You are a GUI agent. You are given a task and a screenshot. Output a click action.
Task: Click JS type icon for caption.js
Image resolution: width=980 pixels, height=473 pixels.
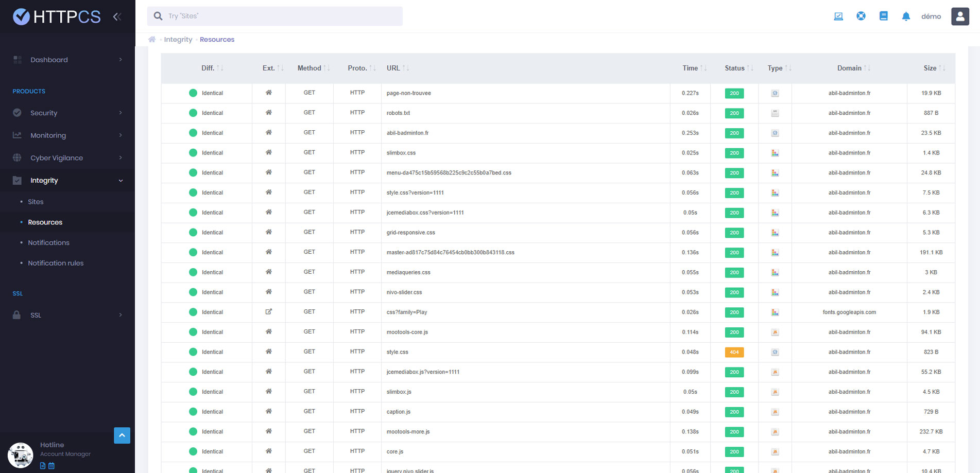click(x=775, y=412)
